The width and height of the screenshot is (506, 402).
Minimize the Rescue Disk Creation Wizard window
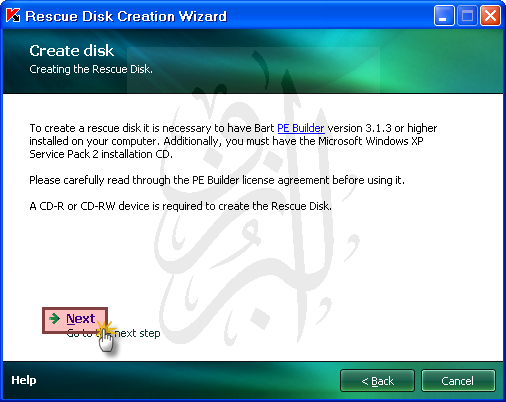[444, 16]
